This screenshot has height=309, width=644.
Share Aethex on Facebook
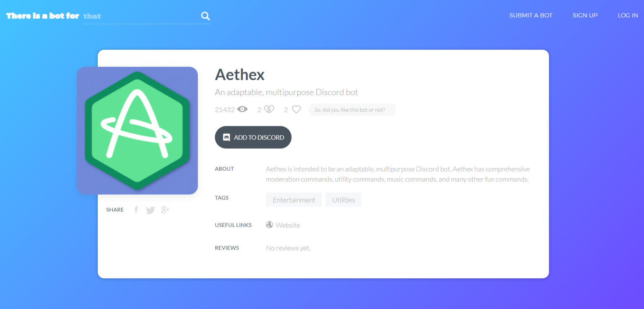coord(136,210)
